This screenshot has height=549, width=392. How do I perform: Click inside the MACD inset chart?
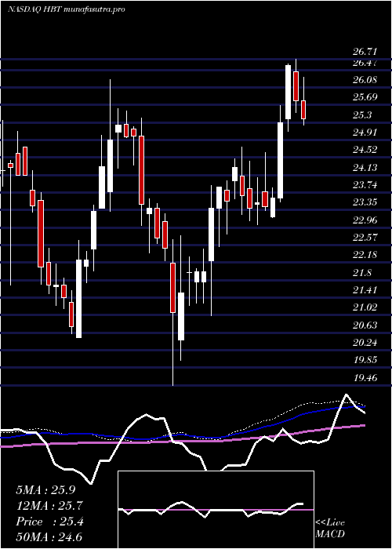point(216,510)
